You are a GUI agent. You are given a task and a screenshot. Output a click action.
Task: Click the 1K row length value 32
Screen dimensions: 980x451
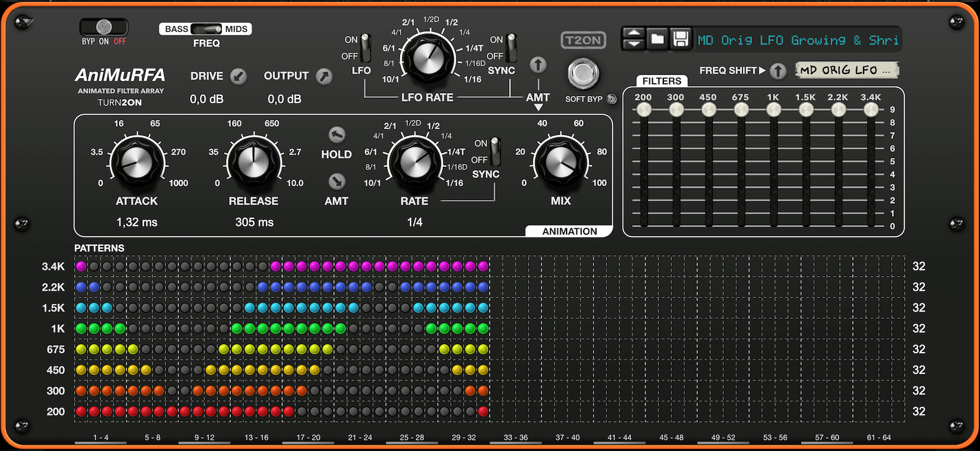pyautogui.click(x=919, y=329)
